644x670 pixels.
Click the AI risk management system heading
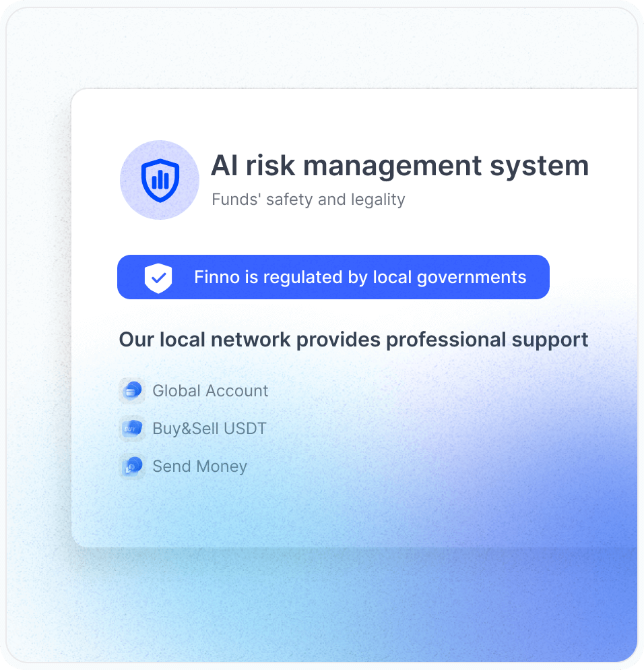coord(400,165)
